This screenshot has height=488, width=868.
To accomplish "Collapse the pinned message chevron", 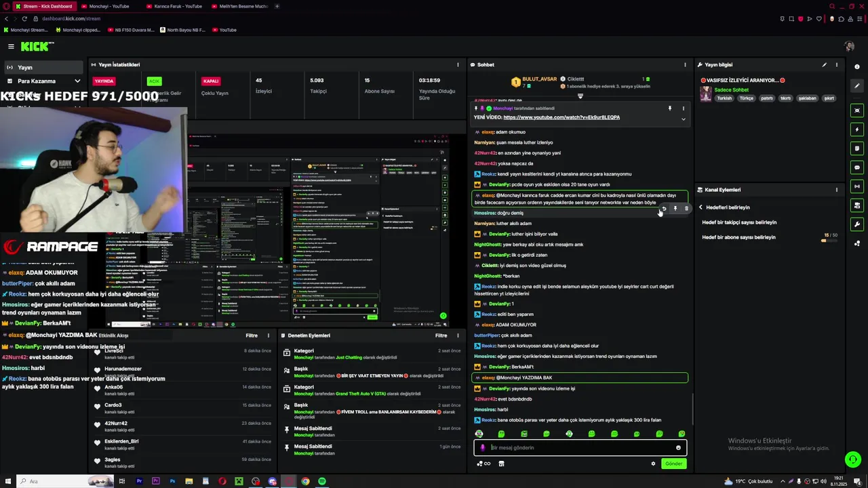I will pyautogui.click(x=683, y=119).
